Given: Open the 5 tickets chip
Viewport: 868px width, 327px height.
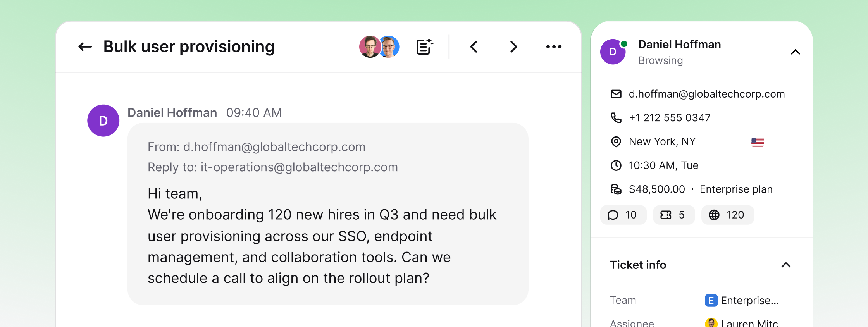Looking at the screenshot, I should 673,215.
